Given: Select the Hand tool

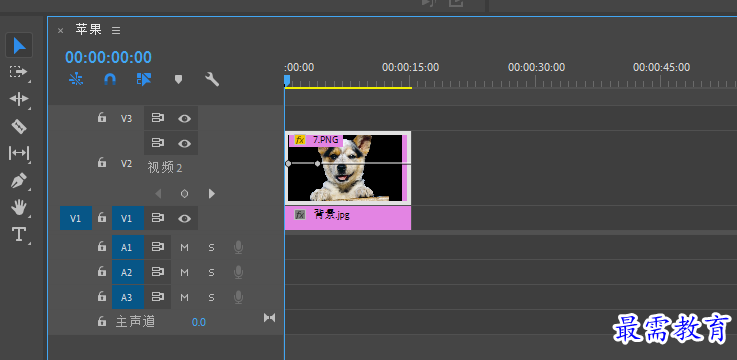Looking at the screenshot, I should pos(19,207).
